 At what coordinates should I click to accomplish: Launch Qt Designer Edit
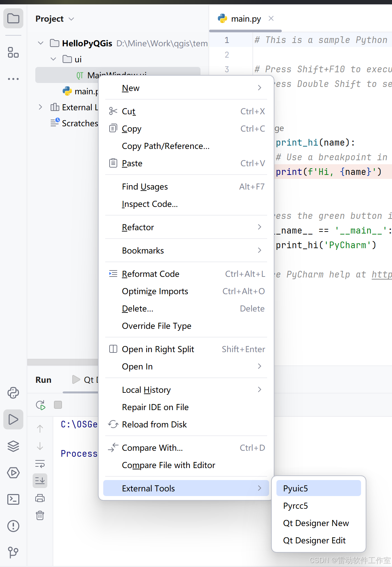click(x=319, y=540)
